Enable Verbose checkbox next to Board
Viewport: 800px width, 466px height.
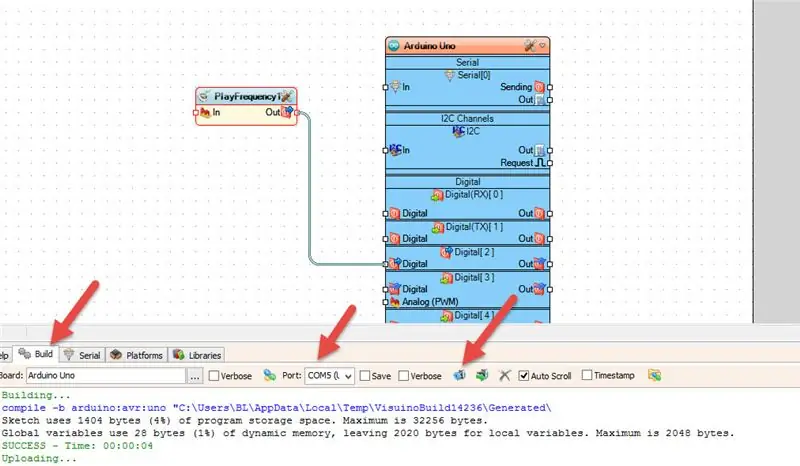[214, 376]
